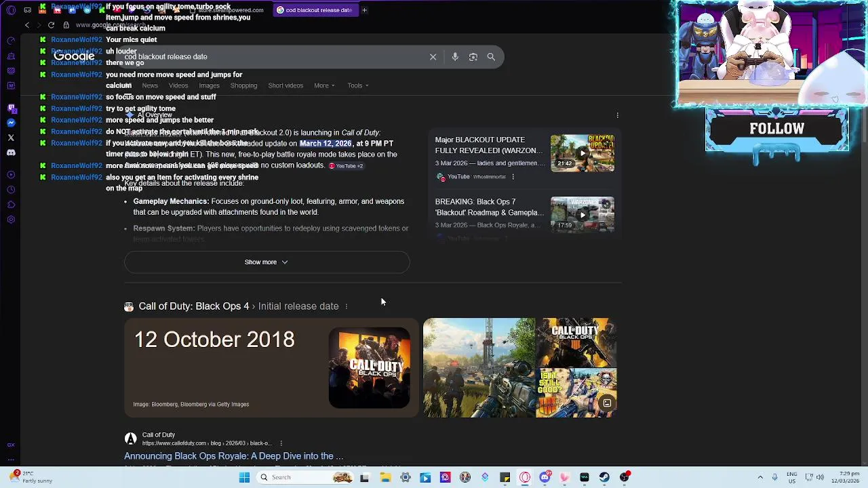Image resolution: width=868 pixels, height=488 pixels.
Task: Switch to the News results tab
Action: [x=150, y=85]
